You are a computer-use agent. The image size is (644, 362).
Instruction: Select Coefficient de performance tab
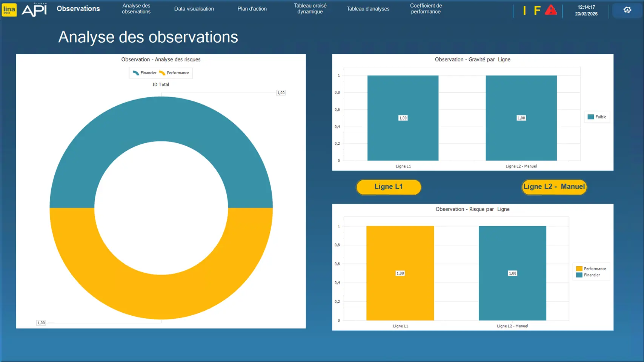click(x=426, y=9)
